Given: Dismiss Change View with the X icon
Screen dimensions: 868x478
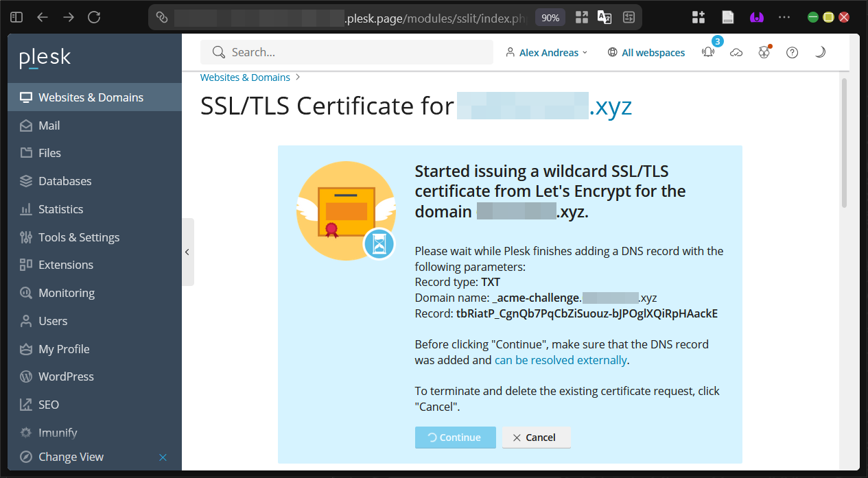Looking at the screenshot, I should pyautogui.click(x=163, y=457).
